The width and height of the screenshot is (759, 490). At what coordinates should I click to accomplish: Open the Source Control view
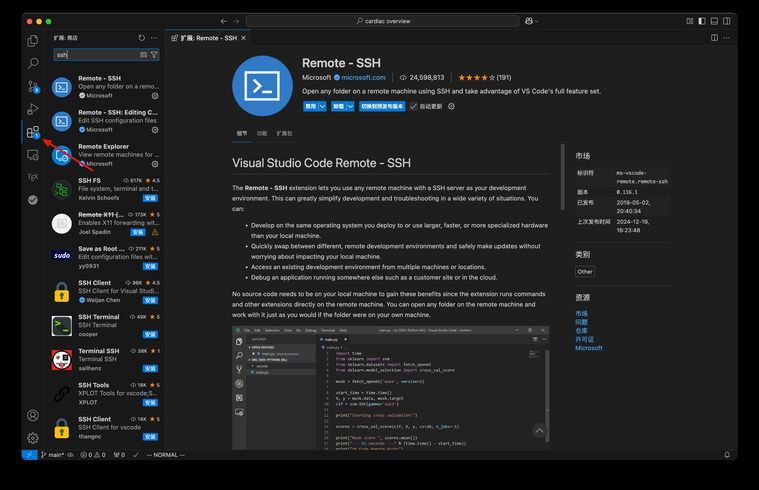pyautogui.click(x=32, y=87)
